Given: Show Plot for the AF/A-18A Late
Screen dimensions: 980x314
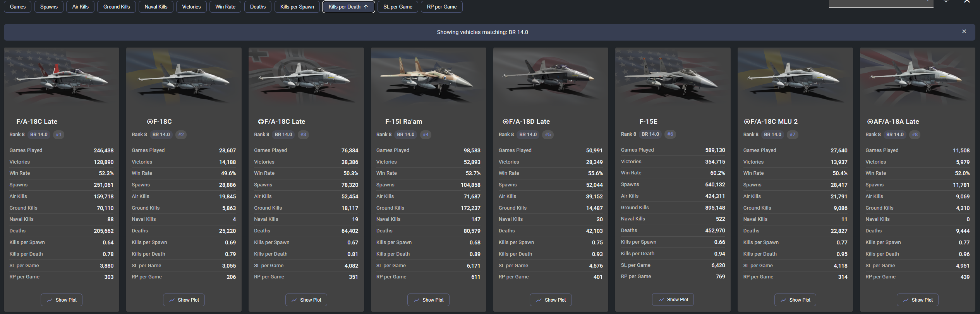Looking at the screenshot, I should [918, 300].
